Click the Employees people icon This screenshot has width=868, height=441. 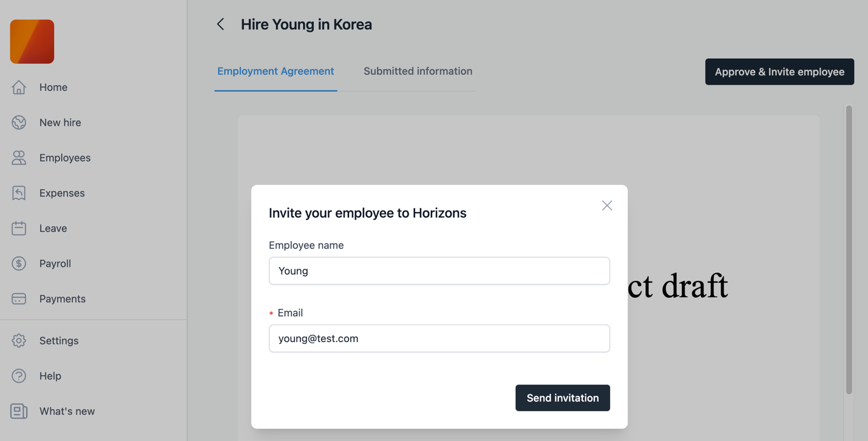click(19, 158)
